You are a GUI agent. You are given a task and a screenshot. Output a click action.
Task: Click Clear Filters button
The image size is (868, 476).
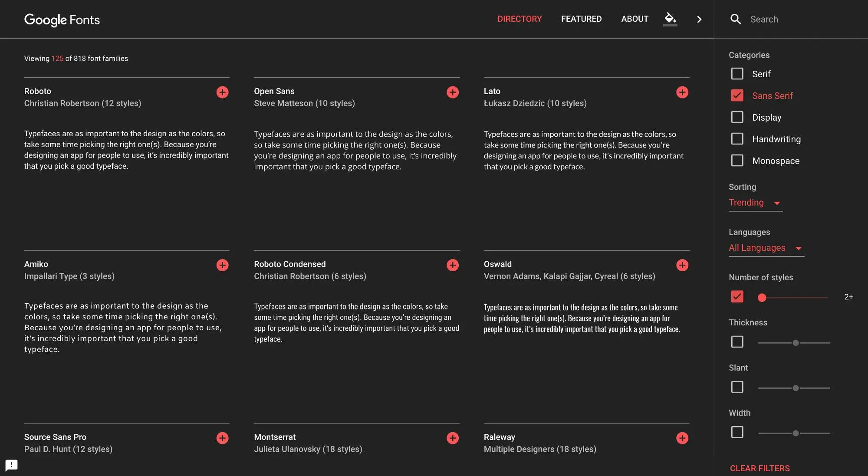[x=759, y=468]
